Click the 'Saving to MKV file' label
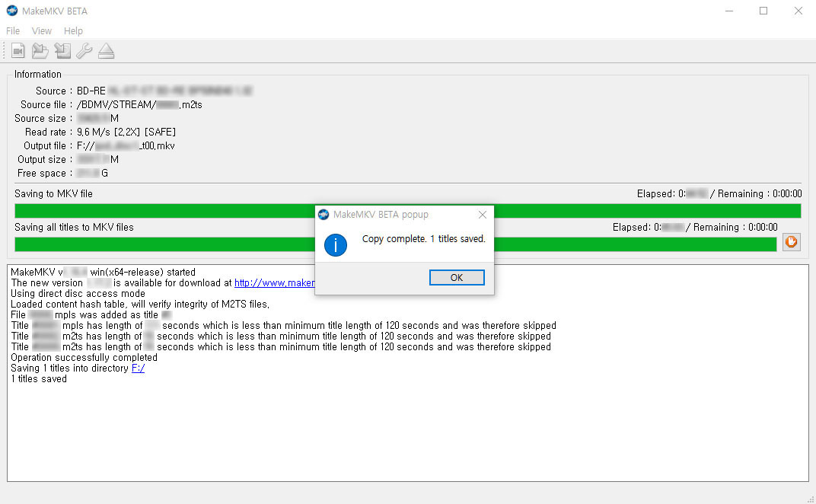 [53, 193]
